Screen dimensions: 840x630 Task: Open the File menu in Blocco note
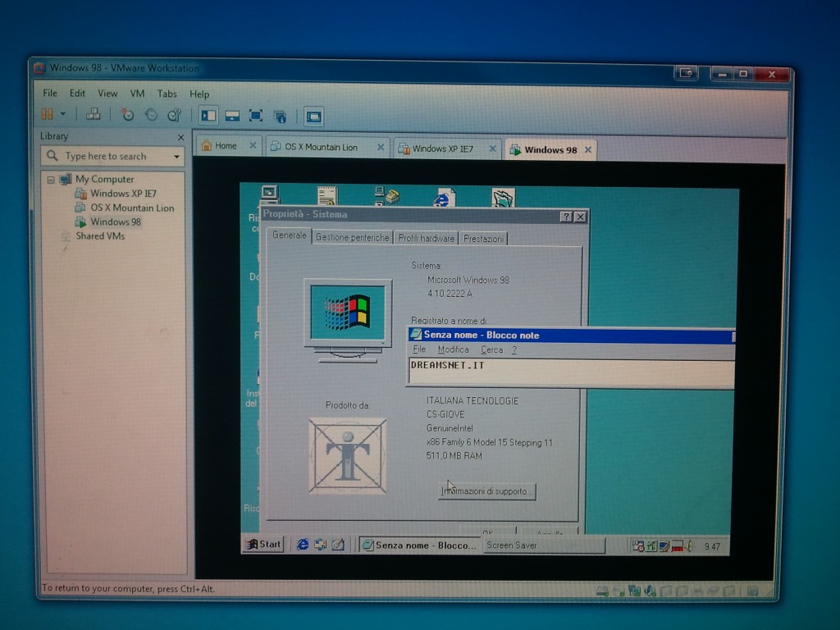point(419,349)
